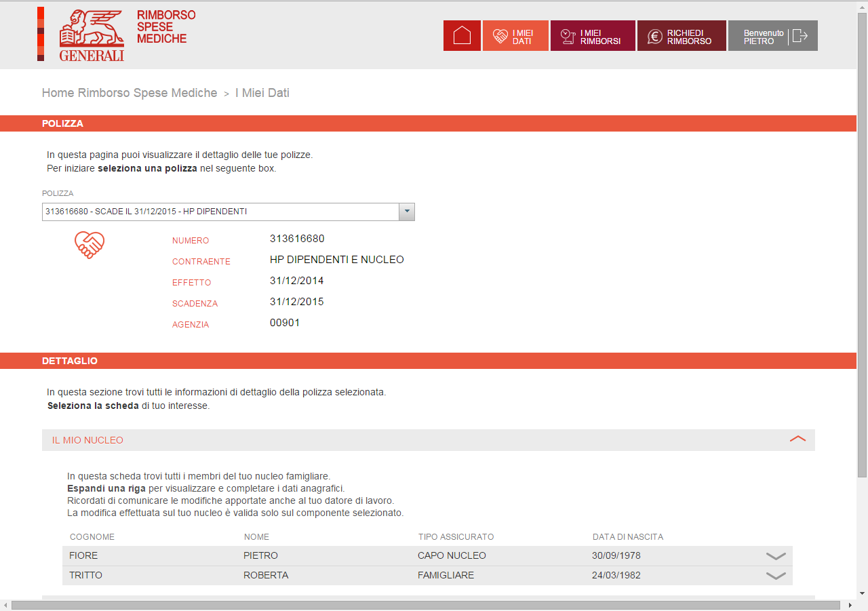Click the scroll left arrow at bottom
868x611 pixels.
click(5, 605)
